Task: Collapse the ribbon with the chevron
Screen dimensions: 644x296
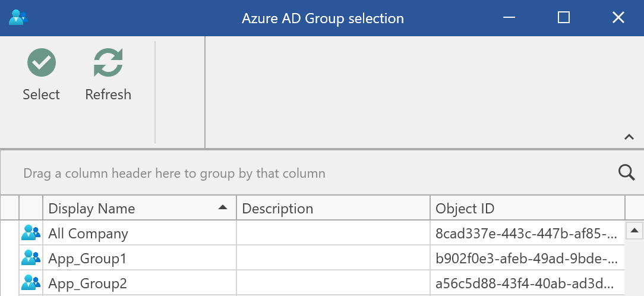Action: click(629, 137)
